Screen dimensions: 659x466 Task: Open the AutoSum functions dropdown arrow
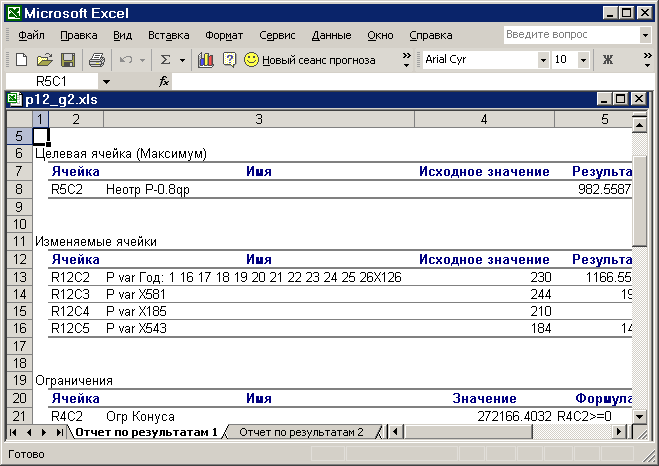tap(182, 60)
